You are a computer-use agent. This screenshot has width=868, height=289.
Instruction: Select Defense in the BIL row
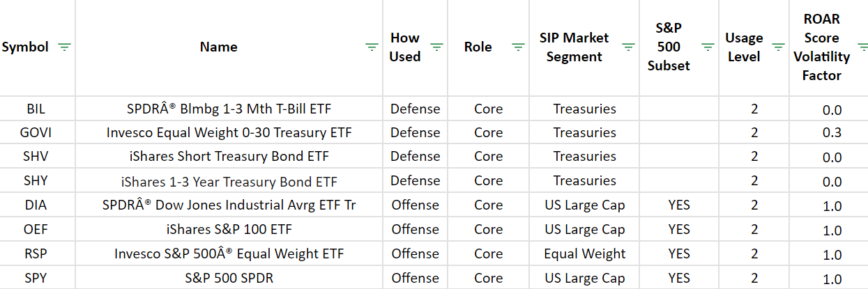[x=416, y=109]
